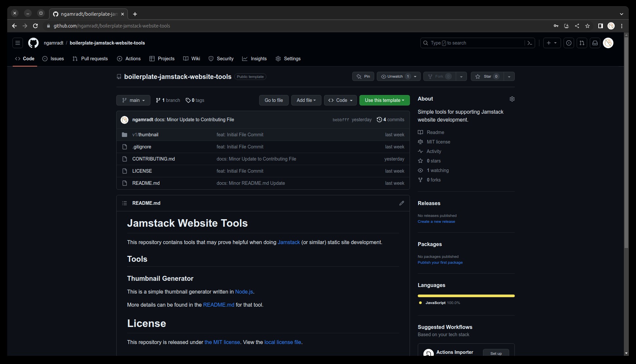Reload the page in the browser
The width and height of the screenshot is (636, 364).
(x=35, y=26)
